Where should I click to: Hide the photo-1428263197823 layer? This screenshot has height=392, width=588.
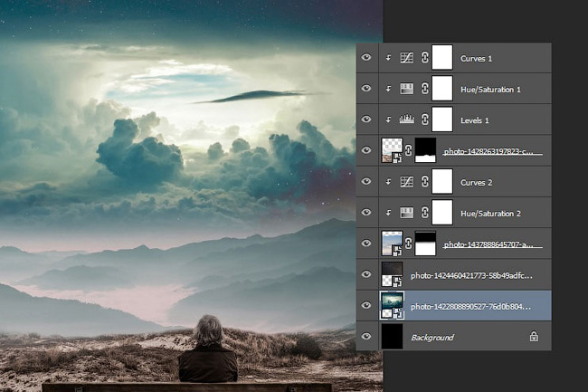(x=366, y=150)
